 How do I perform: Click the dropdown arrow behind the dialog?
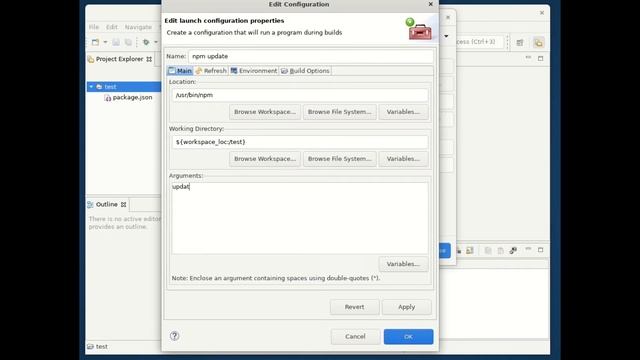coord(446,36)
